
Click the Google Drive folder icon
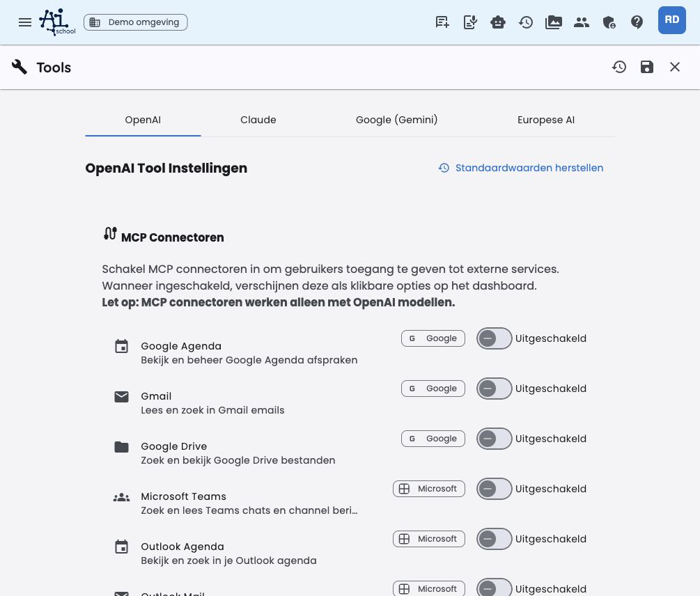(x=121, y=446)
